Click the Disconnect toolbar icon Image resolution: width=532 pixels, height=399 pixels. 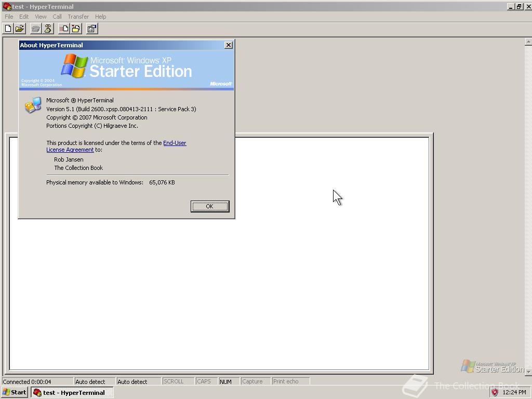[48, 29]
